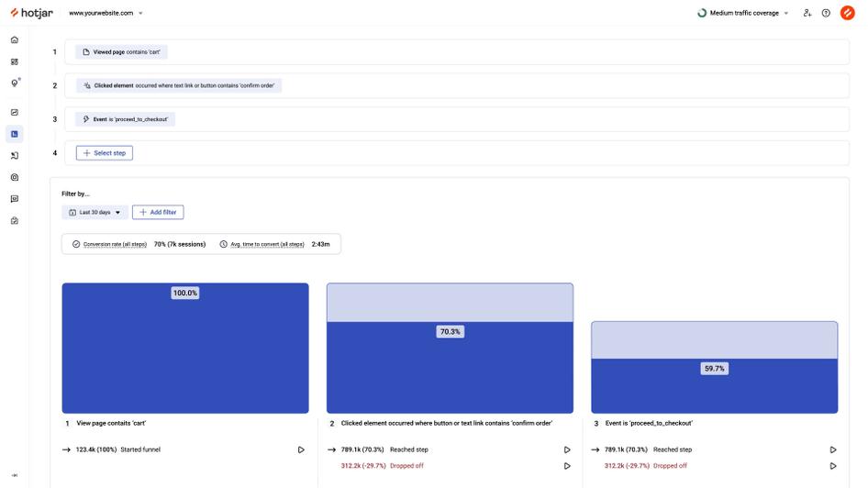Image resolution: width=868 pixels, height=488 pixels.
Task: Play recordings for Started funnel sessions
Action: [301, 449]
